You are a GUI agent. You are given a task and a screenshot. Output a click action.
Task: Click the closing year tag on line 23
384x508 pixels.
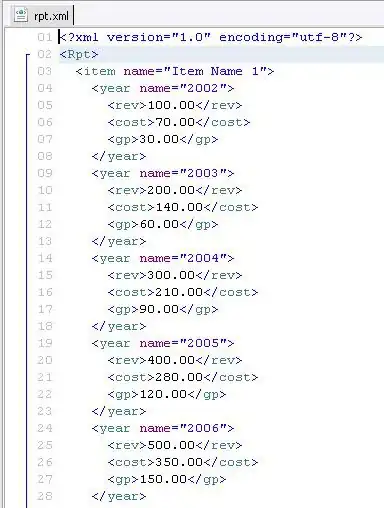coord(119,411)
